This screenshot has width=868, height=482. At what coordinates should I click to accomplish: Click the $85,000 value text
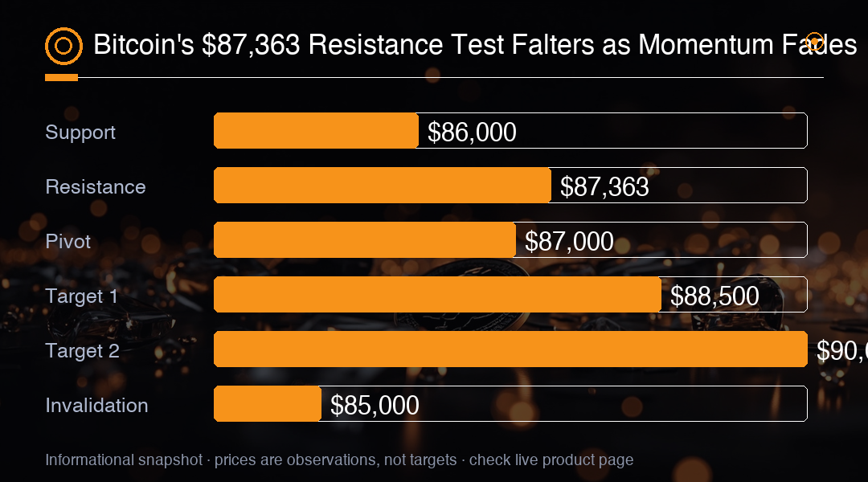pyautogui.click(x=375, y=405)
